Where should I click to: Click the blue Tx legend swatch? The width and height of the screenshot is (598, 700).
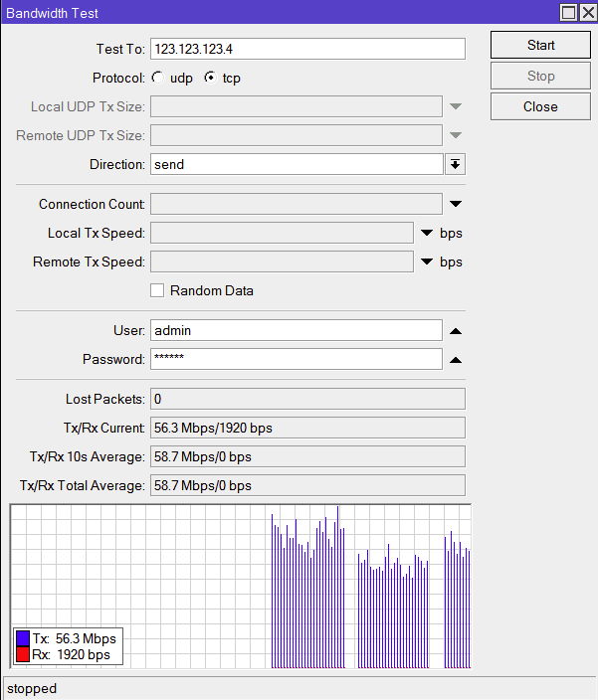(x=23, y=638)
